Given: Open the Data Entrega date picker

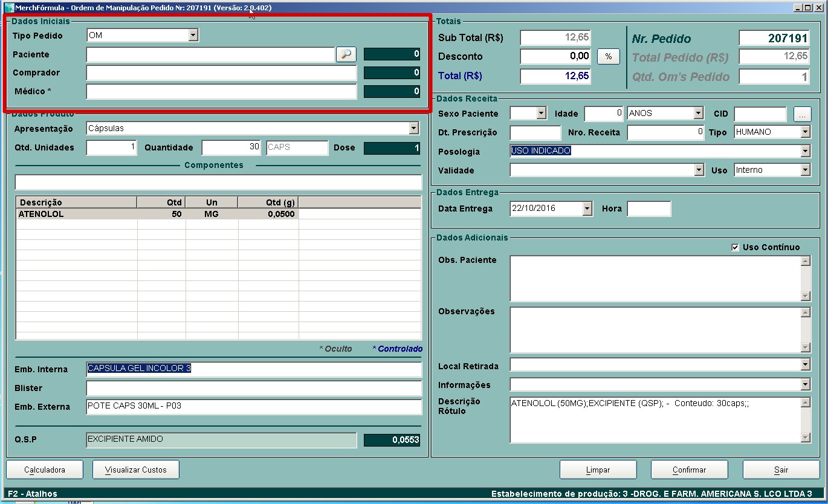Looking at the screenshot, I should pos(587,208).
